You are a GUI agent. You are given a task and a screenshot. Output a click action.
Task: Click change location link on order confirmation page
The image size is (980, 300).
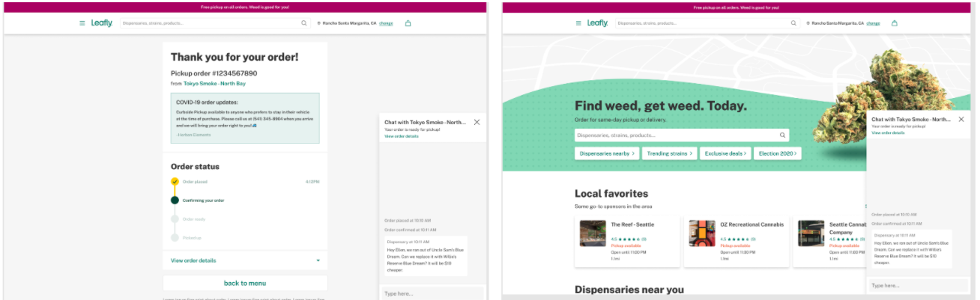386,23
